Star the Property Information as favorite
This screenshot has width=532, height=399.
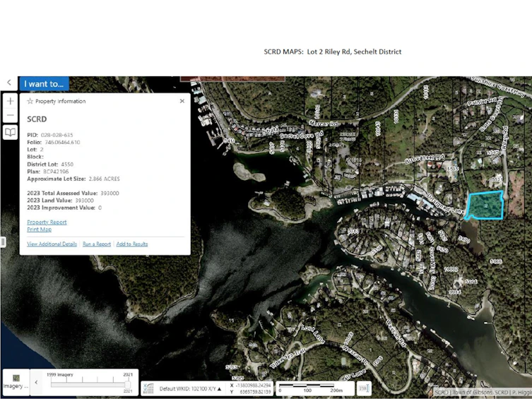click(x=30, y=101)
